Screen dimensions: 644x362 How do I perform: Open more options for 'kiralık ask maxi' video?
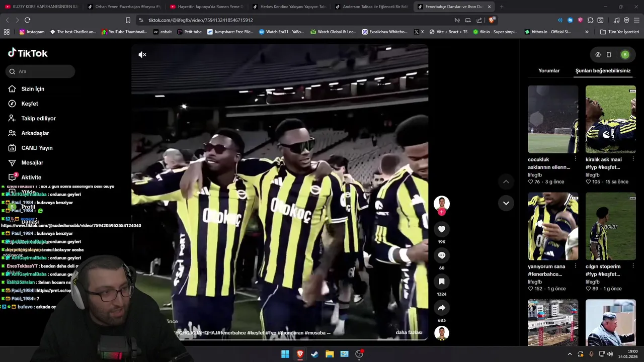coord(633,159)
